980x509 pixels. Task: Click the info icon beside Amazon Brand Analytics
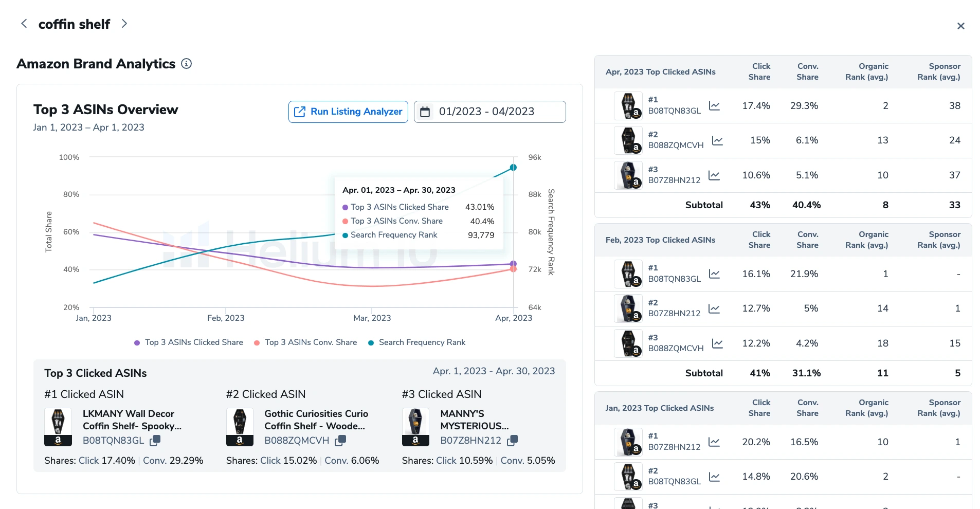click(x=187, y=64)
